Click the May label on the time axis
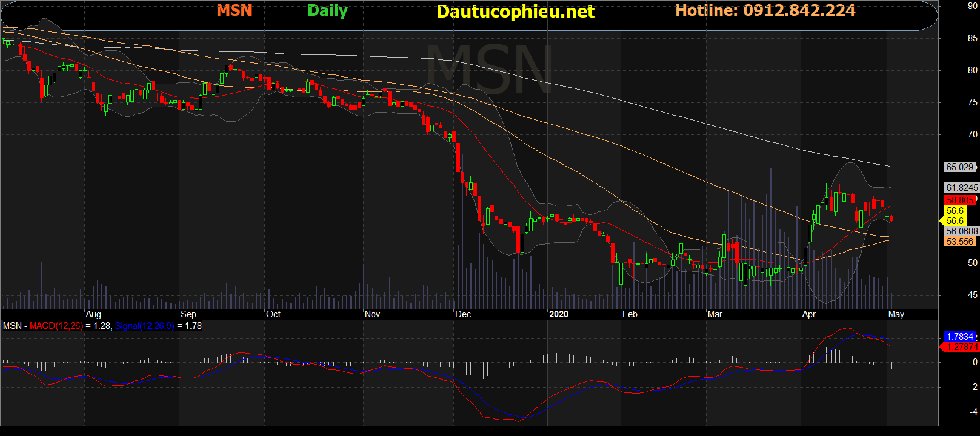 896,314
